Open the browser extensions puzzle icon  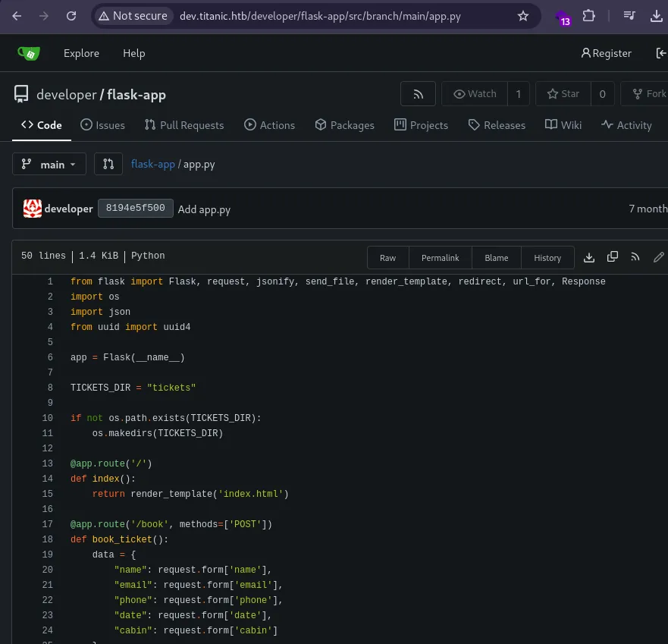tap(588, 16)
